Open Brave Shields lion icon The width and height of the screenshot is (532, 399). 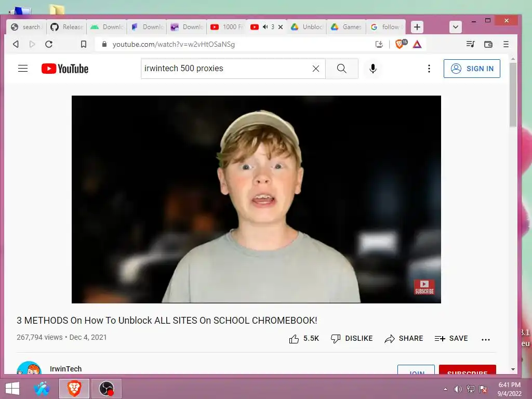(x=401, y=44)
